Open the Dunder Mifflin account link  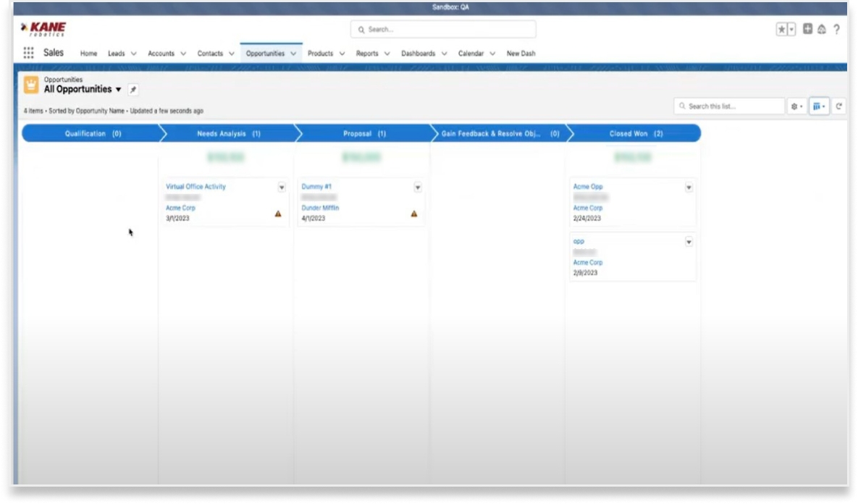pyautogui.click(x=320, y=208)
